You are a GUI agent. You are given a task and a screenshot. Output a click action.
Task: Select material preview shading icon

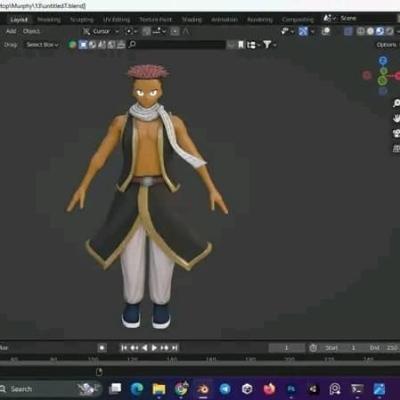click(x=380, y=31)
